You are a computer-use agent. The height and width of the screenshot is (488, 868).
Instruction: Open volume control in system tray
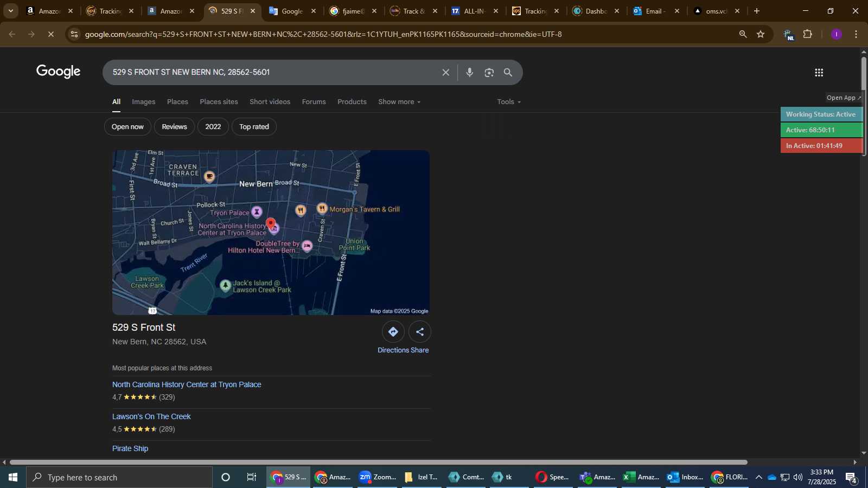tap(797, 477)
